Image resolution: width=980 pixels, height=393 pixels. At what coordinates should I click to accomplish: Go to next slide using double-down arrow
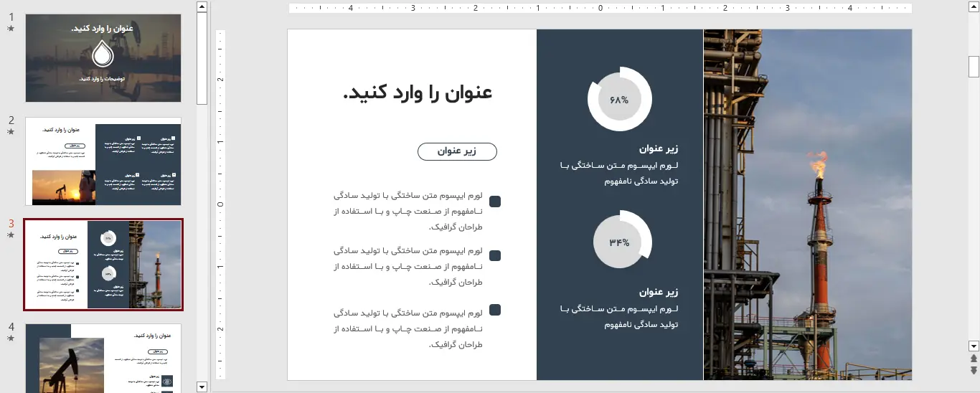[x=974, y=370]
